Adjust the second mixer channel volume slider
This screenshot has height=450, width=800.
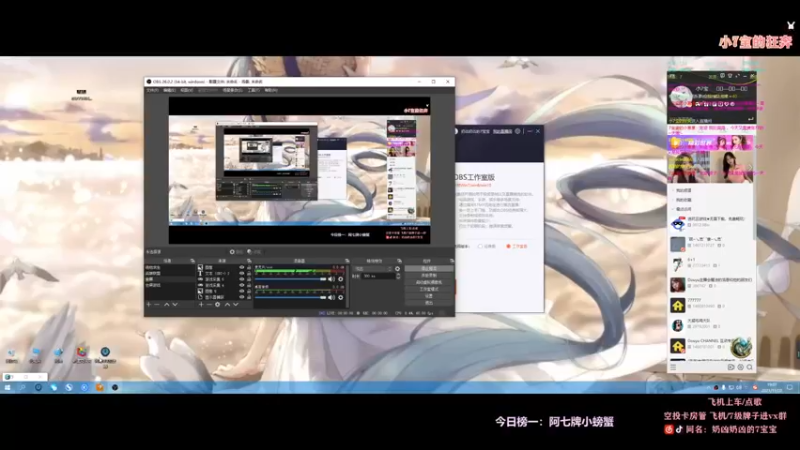[290, 297]
